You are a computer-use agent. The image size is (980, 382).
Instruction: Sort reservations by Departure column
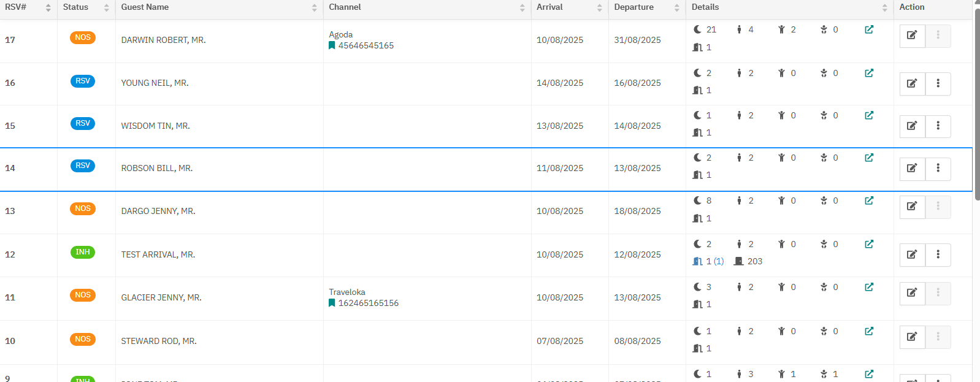[x=676, y=7]
